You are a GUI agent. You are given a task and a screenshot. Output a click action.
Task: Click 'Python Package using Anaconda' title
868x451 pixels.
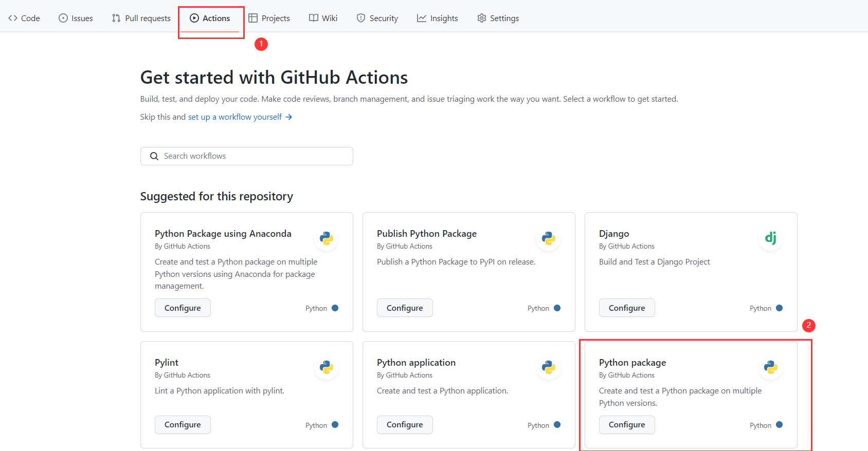[223, 234]
